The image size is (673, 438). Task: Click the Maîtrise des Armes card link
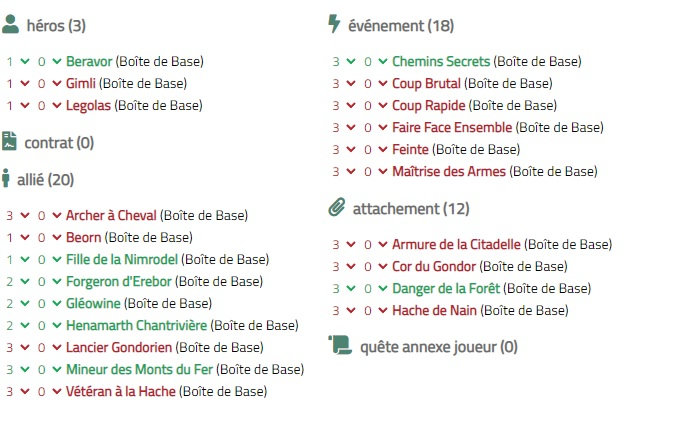449,172
